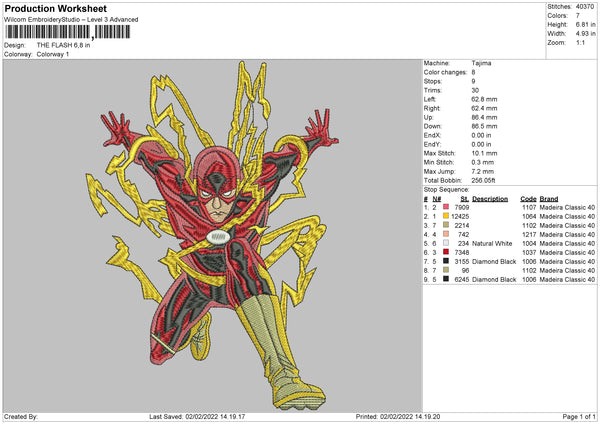Viewport: 600px width, 424px height.
Task: Click the 'Description' column header
Action: click(x=490, y=199)
